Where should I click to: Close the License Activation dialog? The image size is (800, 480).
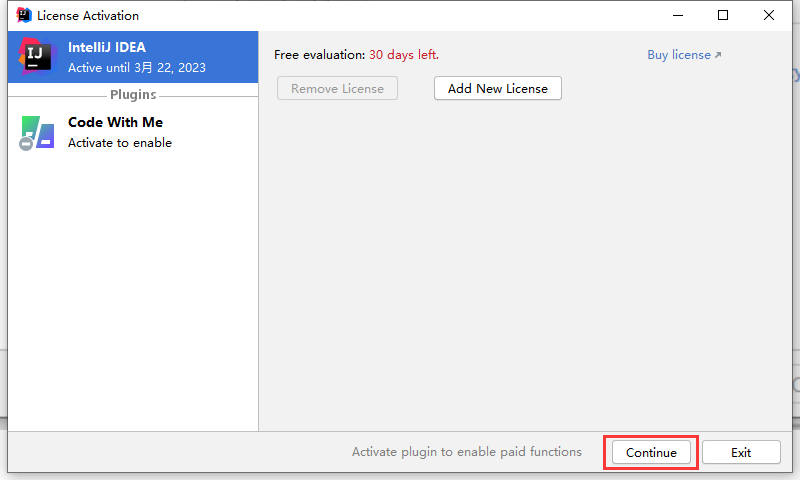[x=768, y=15]
